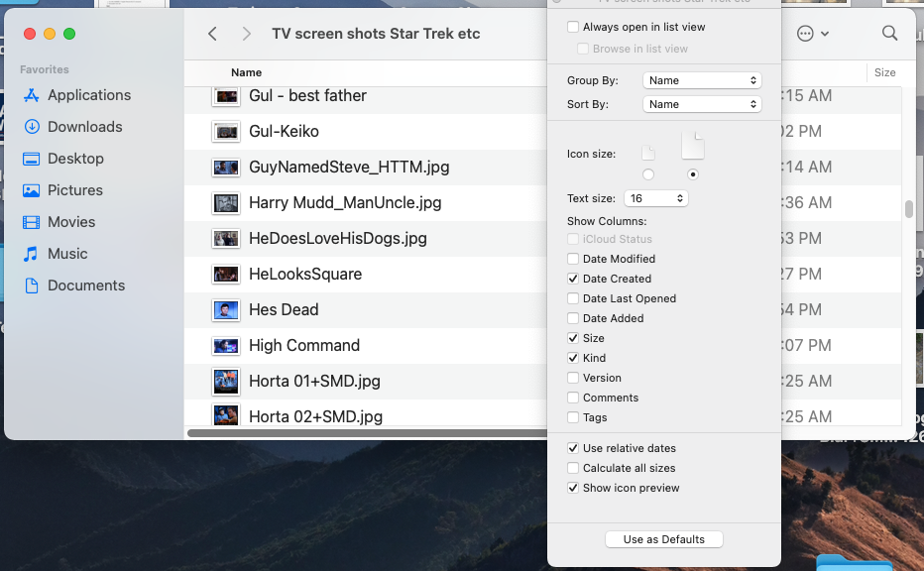Select thumbnail of Gul - best father

click(226, 96)
